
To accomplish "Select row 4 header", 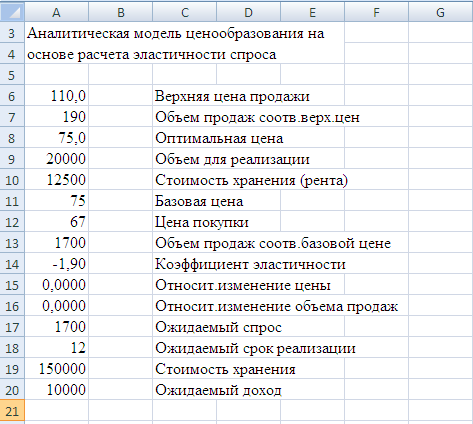I will 12,54.
